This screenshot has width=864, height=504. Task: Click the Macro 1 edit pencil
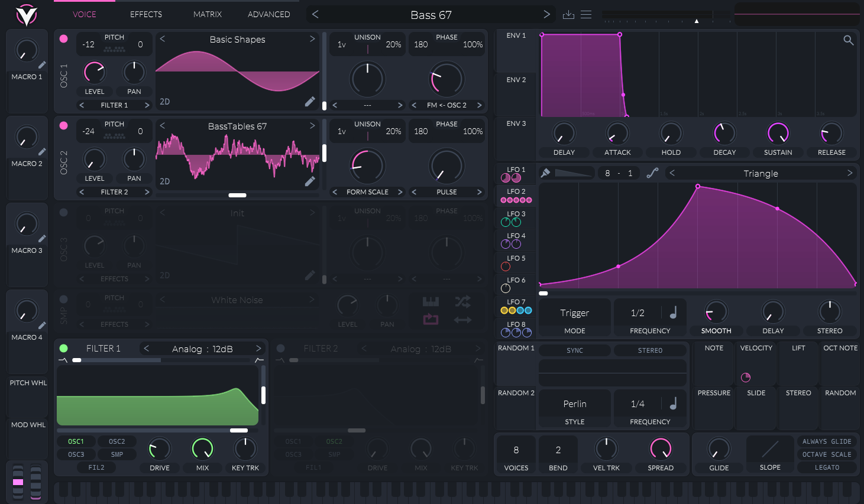click(x=42, y=65)
